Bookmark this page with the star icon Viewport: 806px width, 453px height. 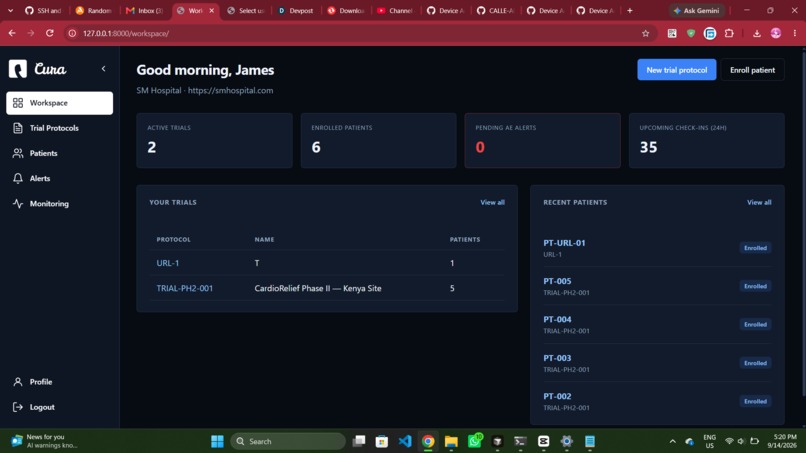(x=646, y=33)
